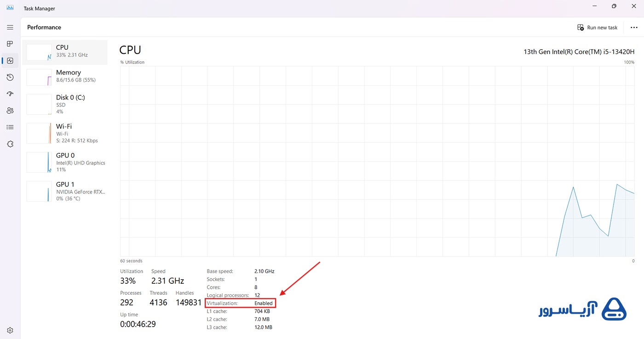644x339 pixels.
Task: Click the Logical processors value 12
Action: click(x=257, y=295)
